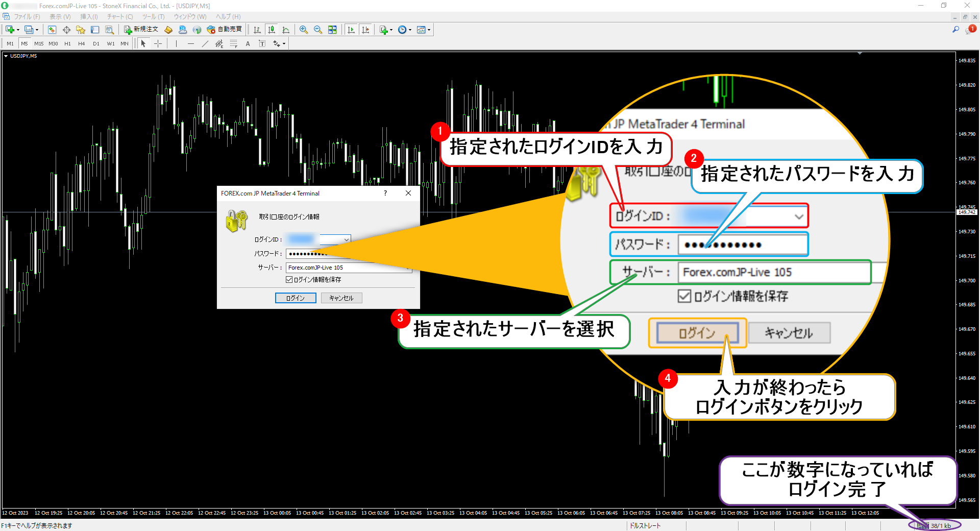Select the Fibonacci retracement tool
The width and height of the screenshot is (980, 531).
234,44
